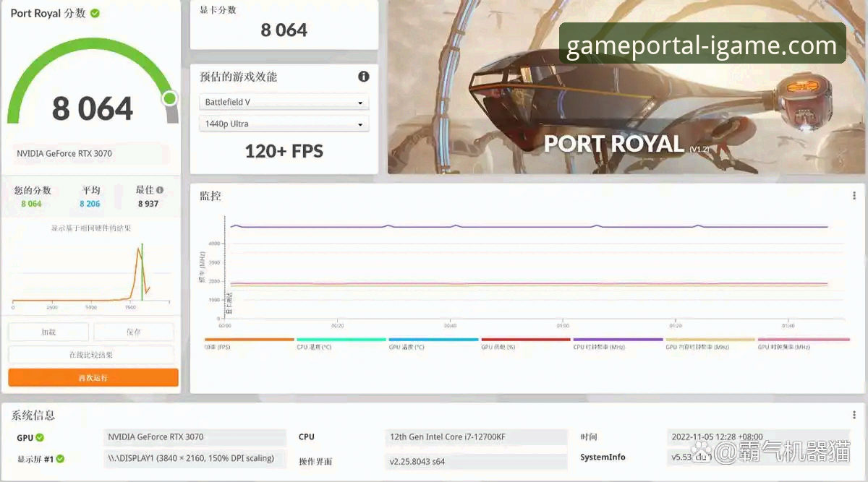Screen dimensions: 868x482
Task: Click the orange run again button
Action: [x=93, y=378]
